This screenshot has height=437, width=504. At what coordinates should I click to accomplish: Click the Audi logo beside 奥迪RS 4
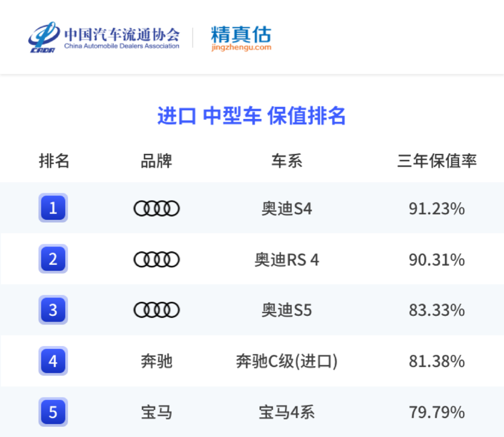156,259
